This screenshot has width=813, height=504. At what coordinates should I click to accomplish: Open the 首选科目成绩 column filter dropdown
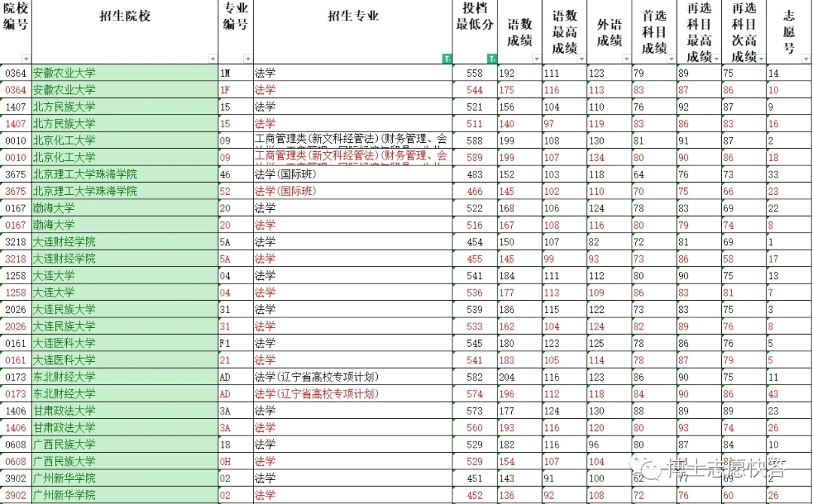(671, 59)
